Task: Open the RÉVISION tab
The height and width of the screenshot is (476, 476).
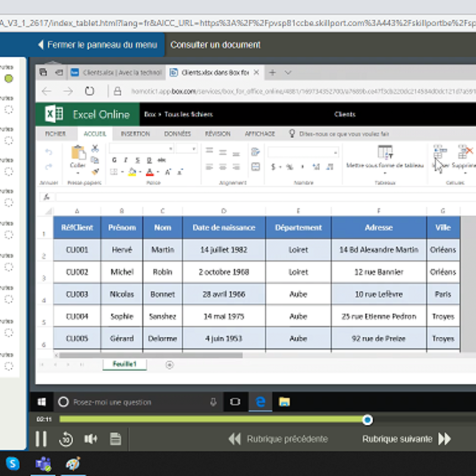Action: [218, 133]
